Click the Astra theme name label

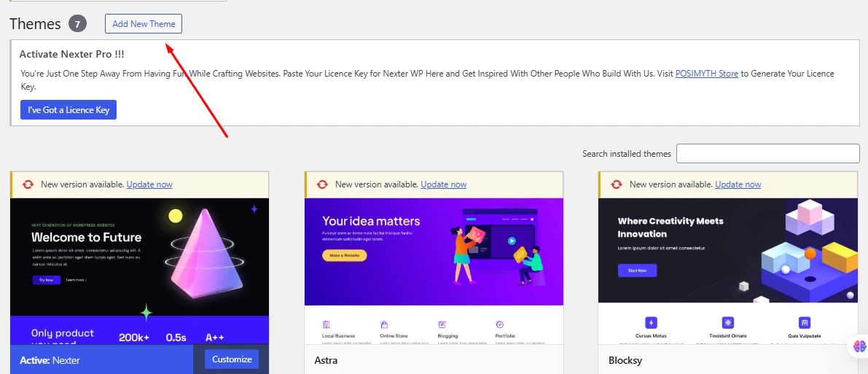326,360
